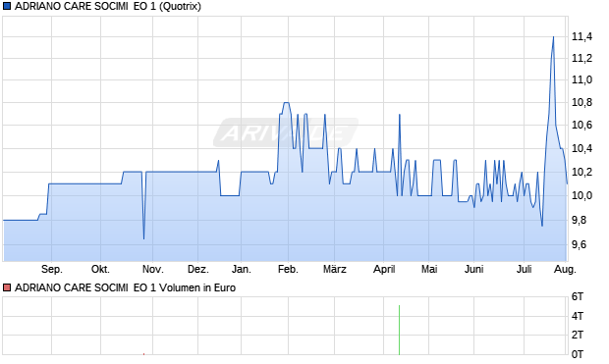Click the green April volume bar
Viewport: 609px width, 364px height.
click(x=399, y=330)
